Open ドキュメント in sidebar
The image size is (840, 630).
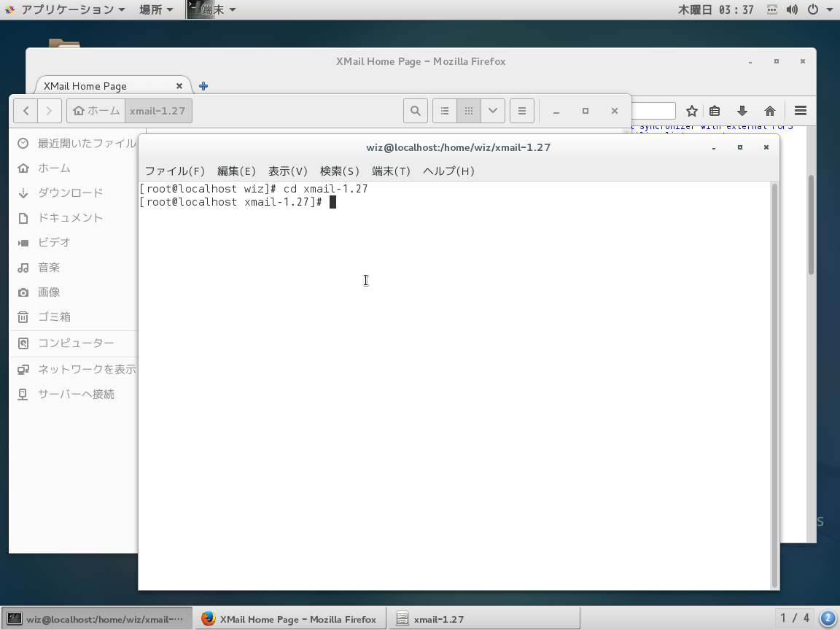(x=74, y=218)
